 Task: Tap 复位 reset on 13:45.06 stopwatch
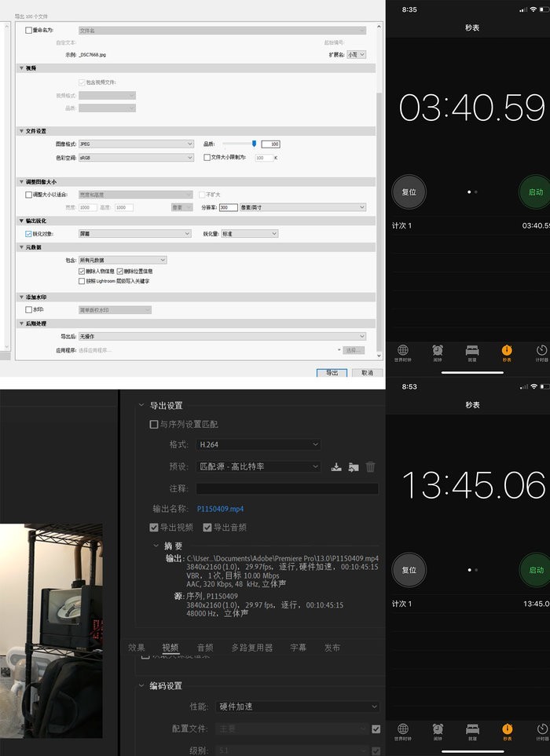pos(409,570)
